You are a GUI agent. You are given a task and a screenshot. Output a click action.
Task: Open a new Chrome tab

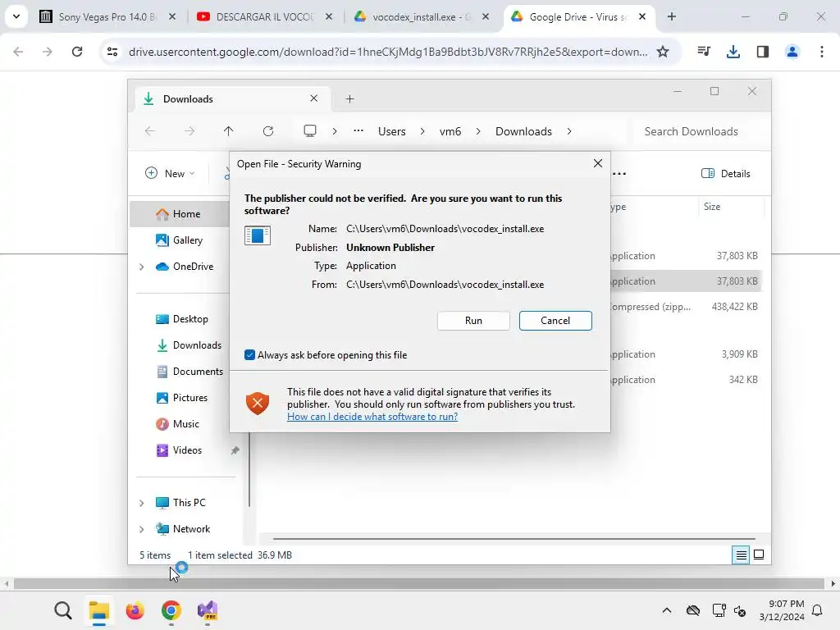coord(672,16)
